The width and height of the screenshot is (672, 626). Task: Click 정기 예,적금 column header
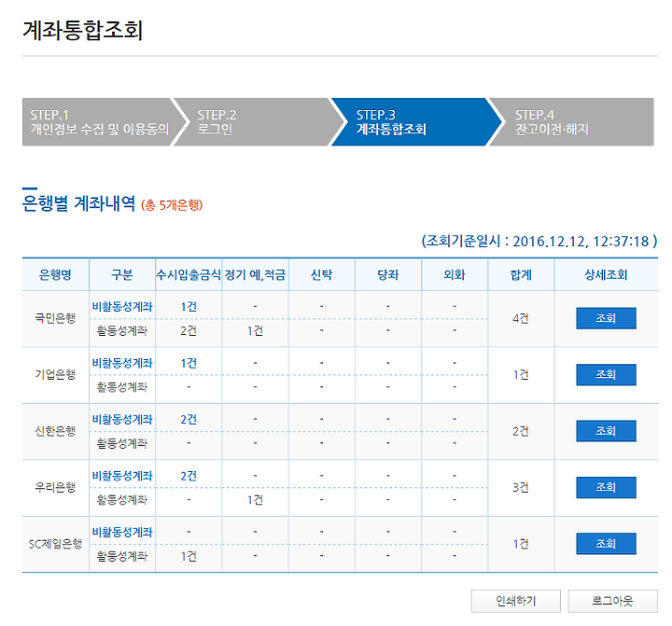point(255,274)
